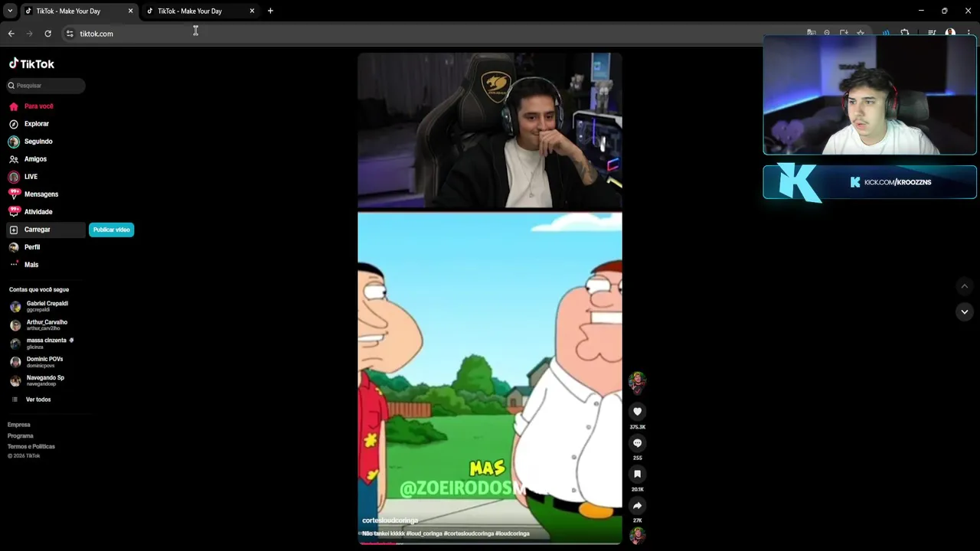Share the video using the arrow icon
Screen dimensions: 980x551
point(637,506)
